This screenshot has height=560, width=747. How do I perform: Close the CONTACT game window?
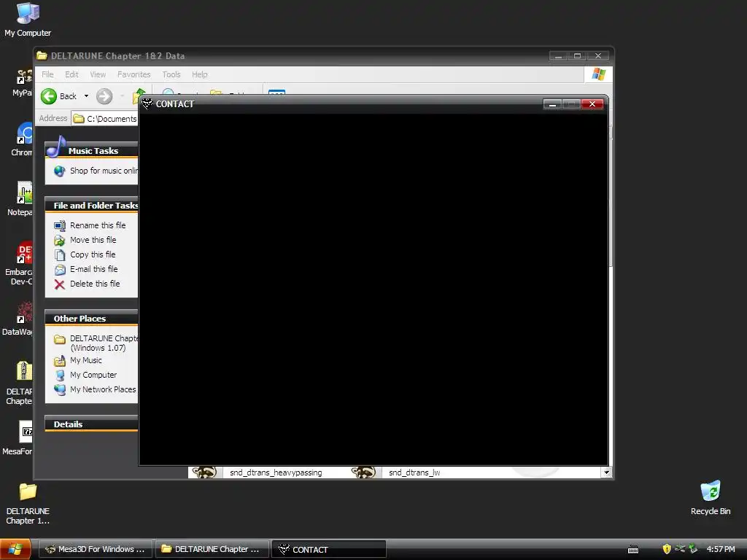(592, 104)
